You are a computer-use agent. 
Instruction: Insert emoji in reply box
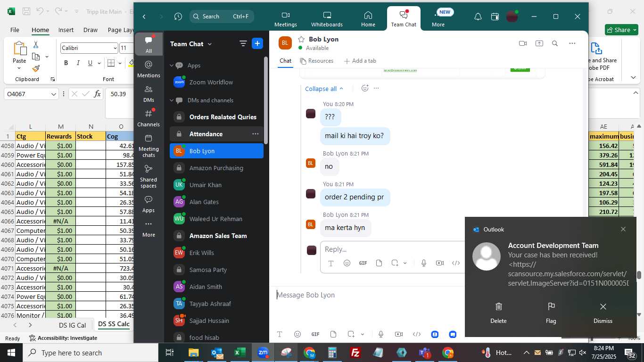point(347,263)
